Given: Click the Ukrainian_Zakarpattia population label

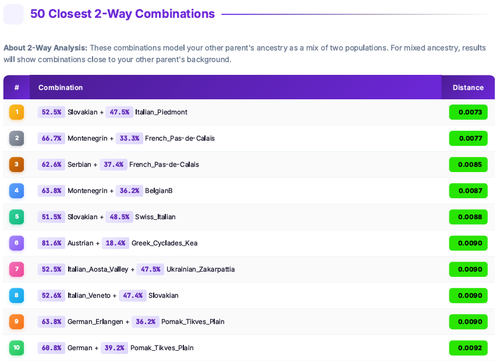Looking at the screenshot, I should pyautogui.click(x=201, y=269).
